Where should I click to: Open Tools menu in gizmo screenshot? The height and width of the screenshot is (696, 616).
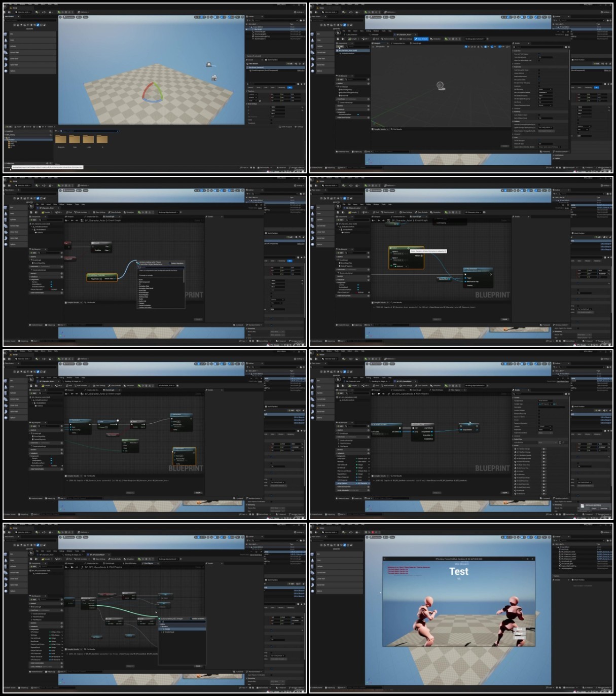(30, 5)
